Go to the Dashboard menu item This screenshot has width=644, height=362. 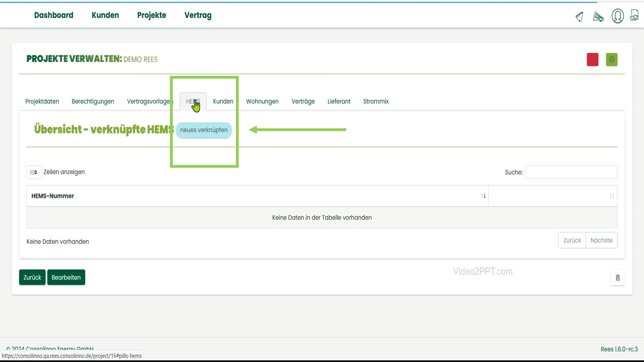point(53,15)
